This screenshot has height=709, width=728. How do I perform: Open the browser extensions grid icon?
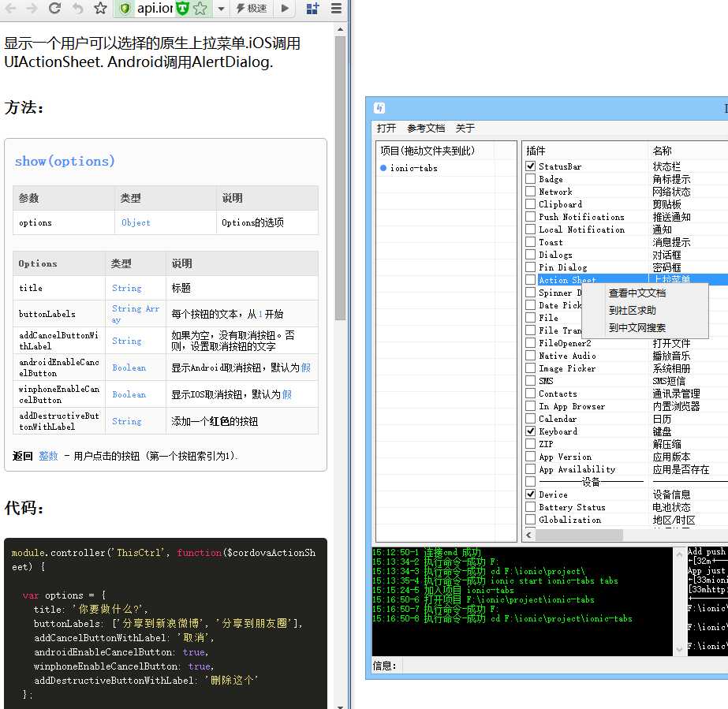tap(312, 9)
